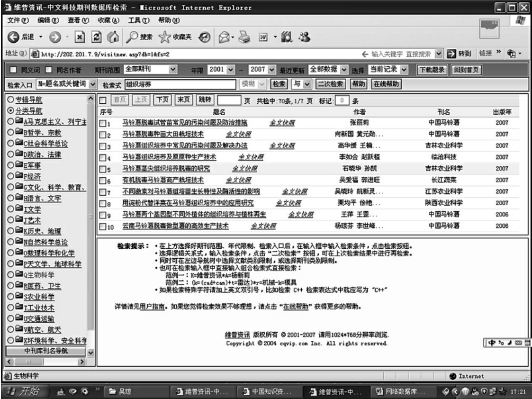Open Favorites (收藏夹) star icon
The height and width of the screenshot is (399, 532).
[164, 37]
